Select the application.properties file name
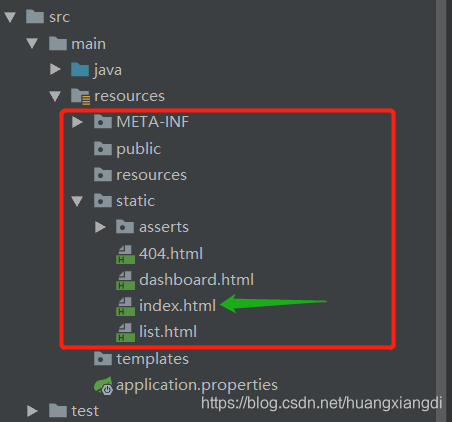The image size is (452, 422). point(197,385)
